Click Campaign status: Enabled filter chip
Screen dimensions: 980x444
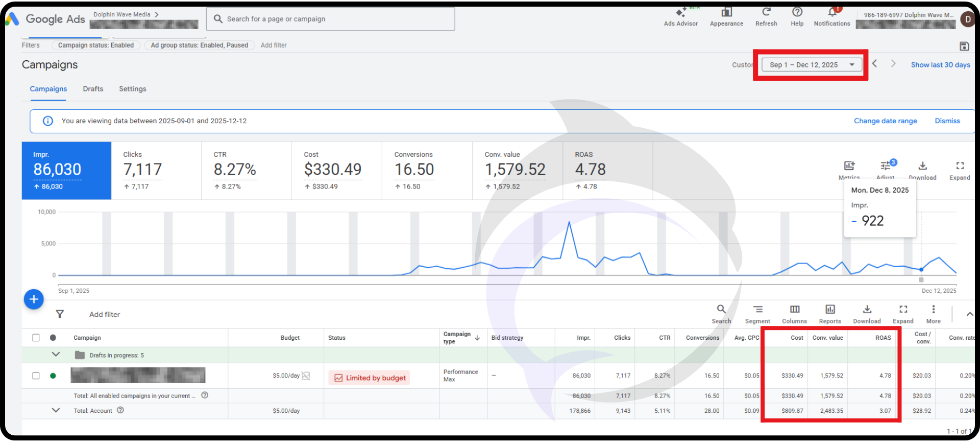click(96, 45)
